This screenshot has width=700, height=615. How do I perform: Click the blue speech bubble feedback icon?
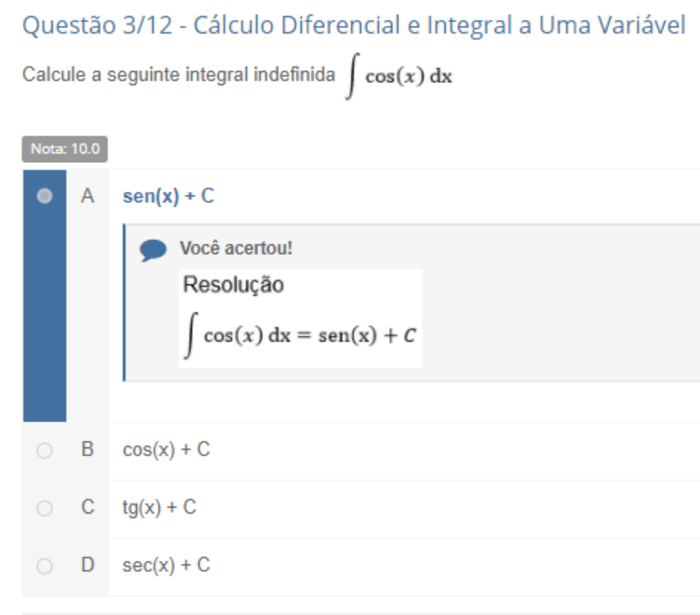click(x=153, y=250)
